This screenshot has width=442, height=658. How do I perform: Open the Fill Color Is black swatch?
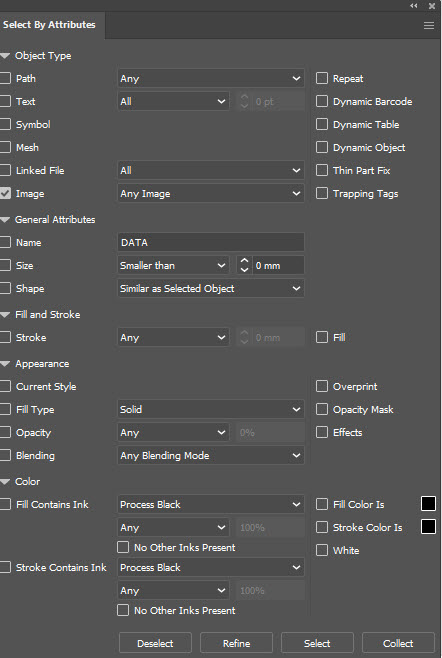pyautogui.click(x=428, y=504)
